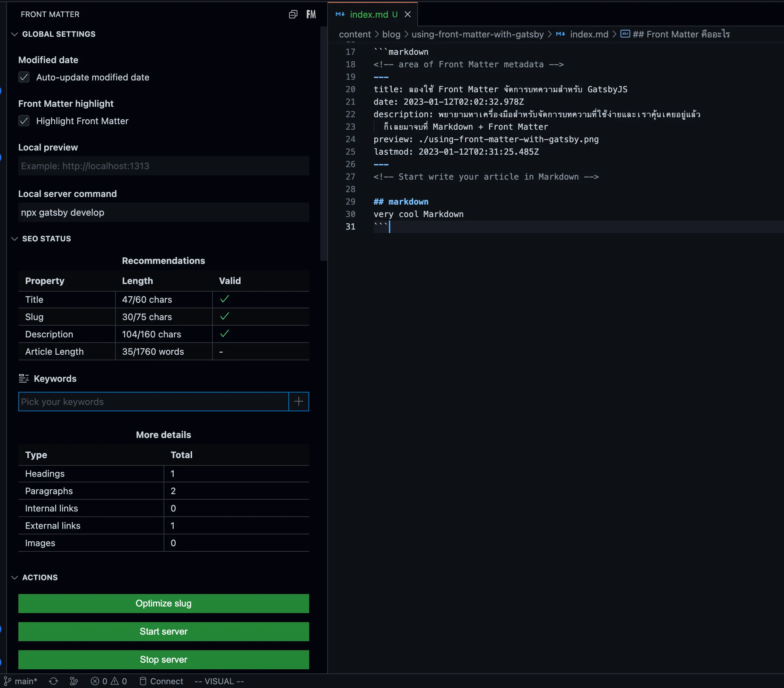Click line number 20 in the gutter
Image resolution: width=784 pixels, height=688 pixels.
coord(350,89)
